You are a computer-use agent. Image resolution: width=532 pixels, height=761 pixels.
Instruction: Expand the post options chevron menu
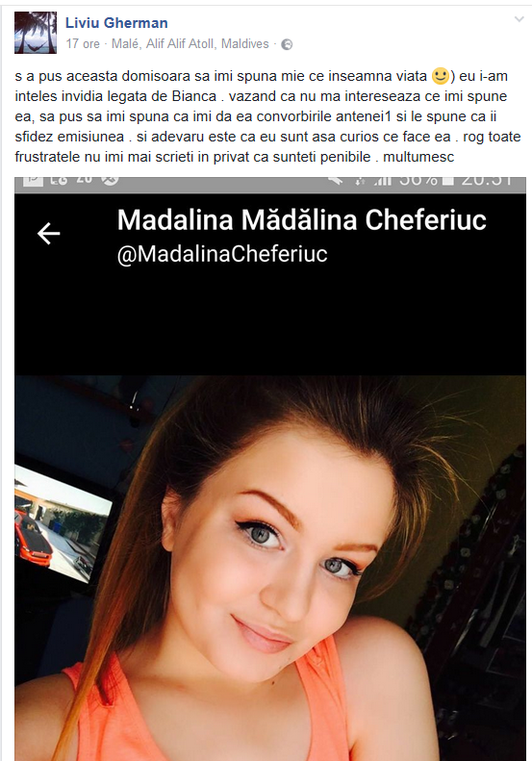pos(519,19)
